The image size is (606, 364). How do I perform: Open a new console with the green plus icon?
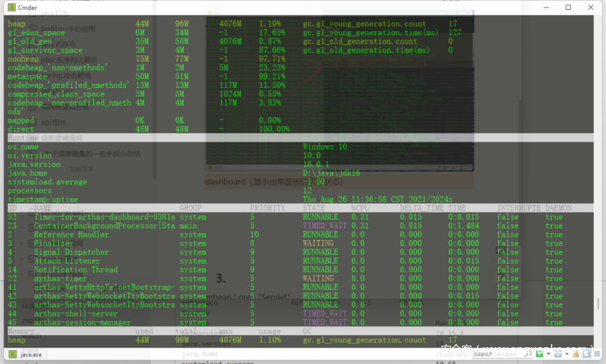tap(539, 353)
